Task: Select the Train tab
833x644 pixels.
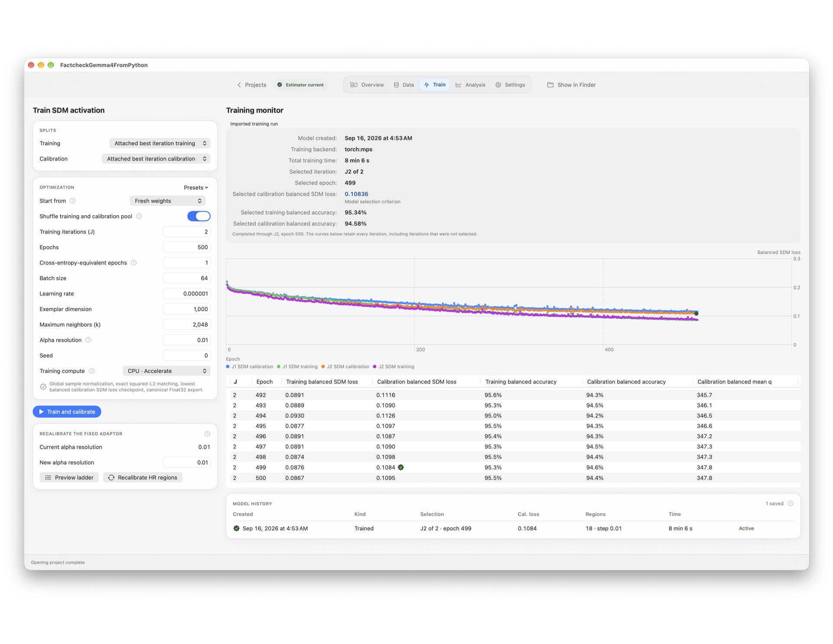Action: (x=435, y=85)
